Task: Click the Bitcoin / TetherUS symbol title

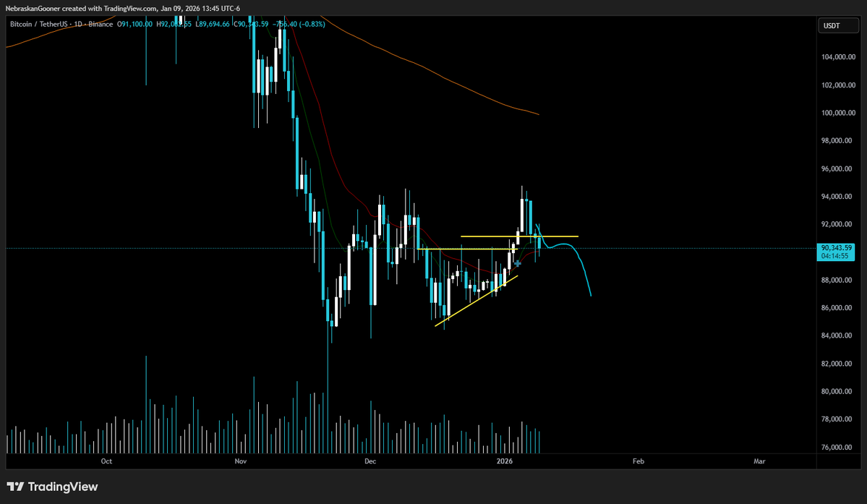Action: 38,24
